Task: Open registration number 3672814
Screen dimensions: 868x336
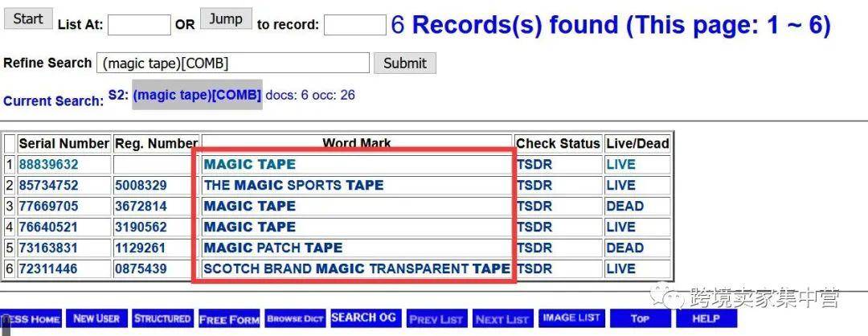Action: 141,207
